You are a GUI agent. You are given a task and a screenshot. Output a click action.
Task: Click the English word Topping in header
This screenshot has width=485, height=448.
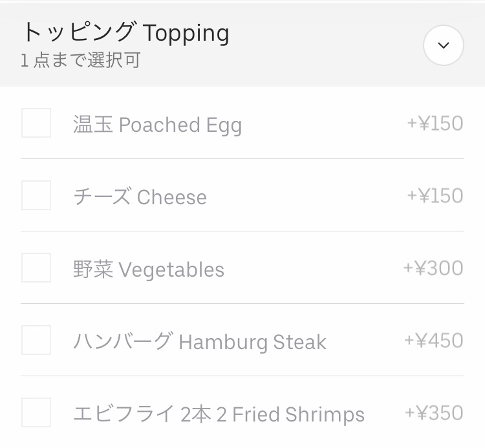(186, 32)
